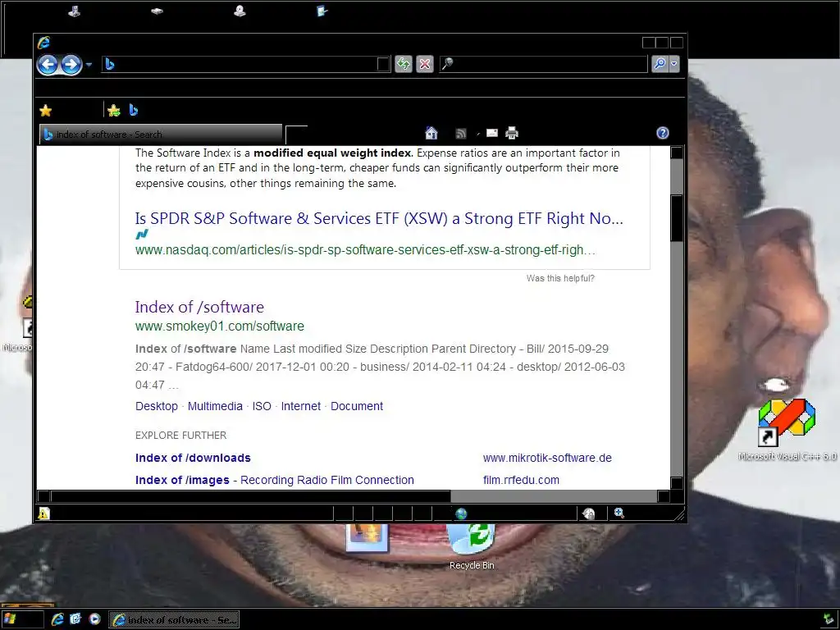
Task: Open the recent pages dropdown beside Forward
Action: pos(89,65)
